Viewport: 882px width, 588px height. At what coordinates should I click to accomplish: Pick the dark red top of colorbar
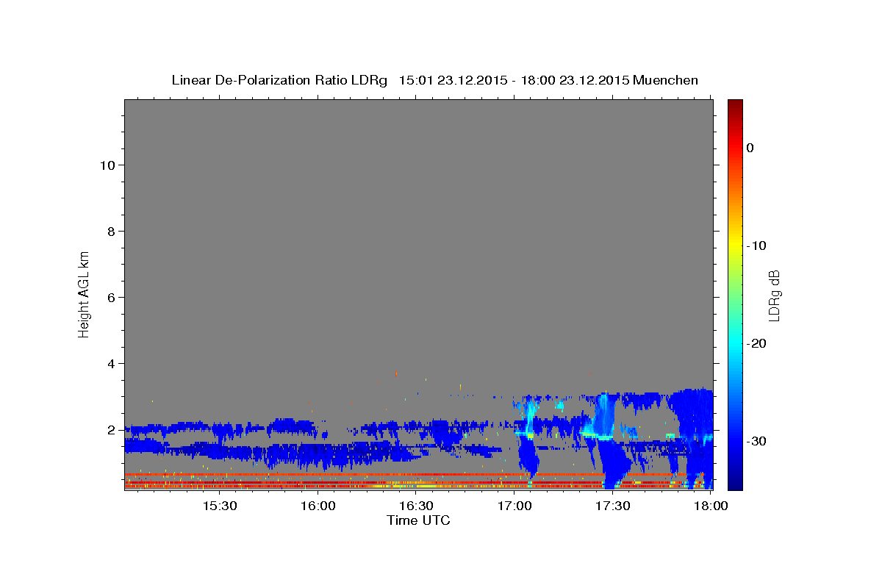click(x=735, y=105)
